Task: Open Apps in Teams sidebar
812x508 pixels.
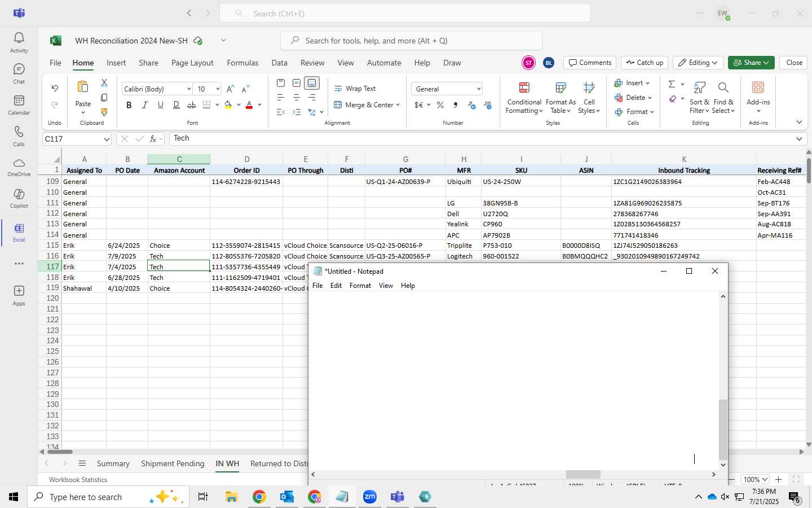Action: (19, 295)
